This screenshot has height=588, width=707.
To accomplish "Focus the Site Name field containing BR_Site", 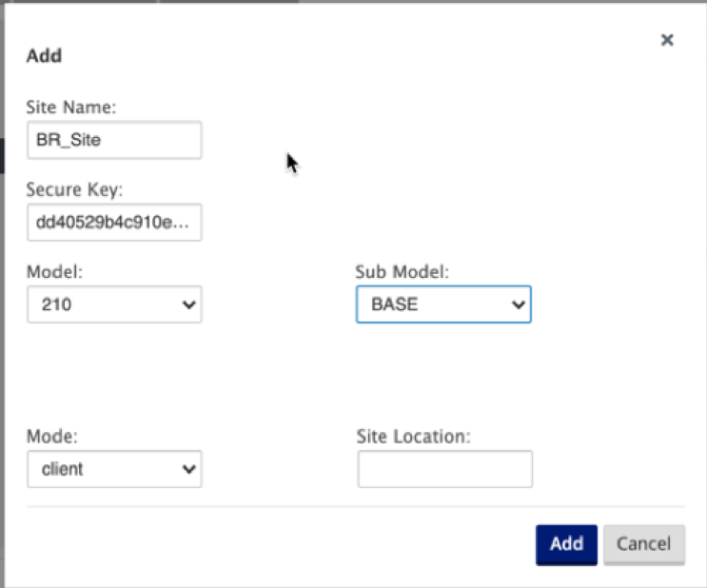I will click(x=114, y=140).
